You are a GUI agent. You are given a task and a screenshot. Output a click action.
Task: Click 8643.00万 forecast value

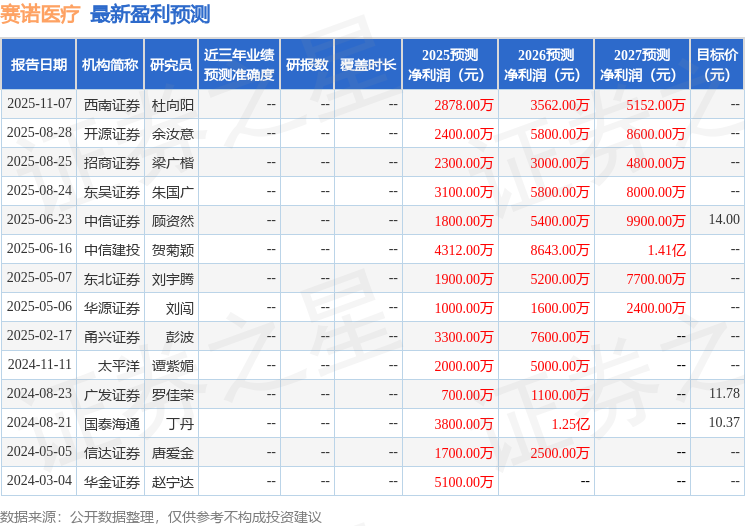pyautogui.click(x=560, y=250)
